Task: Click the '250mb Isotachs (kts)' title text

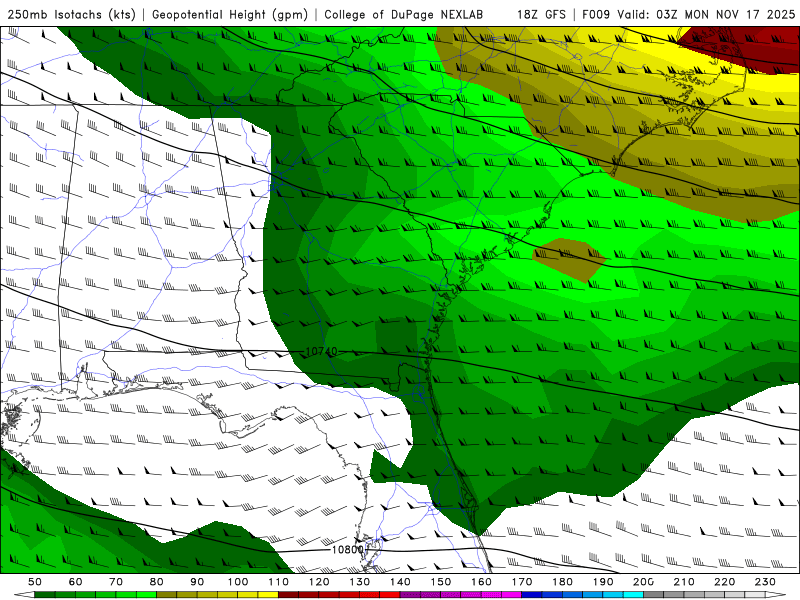Action: tap(72, 15)
